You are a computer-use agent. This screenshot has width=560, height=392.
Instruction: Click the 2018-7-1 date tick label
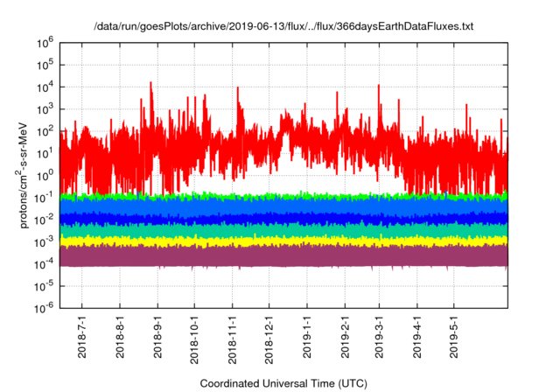coord(81,337)
